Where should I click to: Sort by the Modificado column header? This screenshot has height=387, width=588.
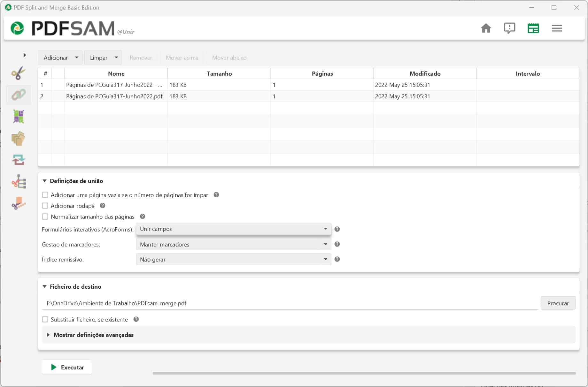coord(425,73)
